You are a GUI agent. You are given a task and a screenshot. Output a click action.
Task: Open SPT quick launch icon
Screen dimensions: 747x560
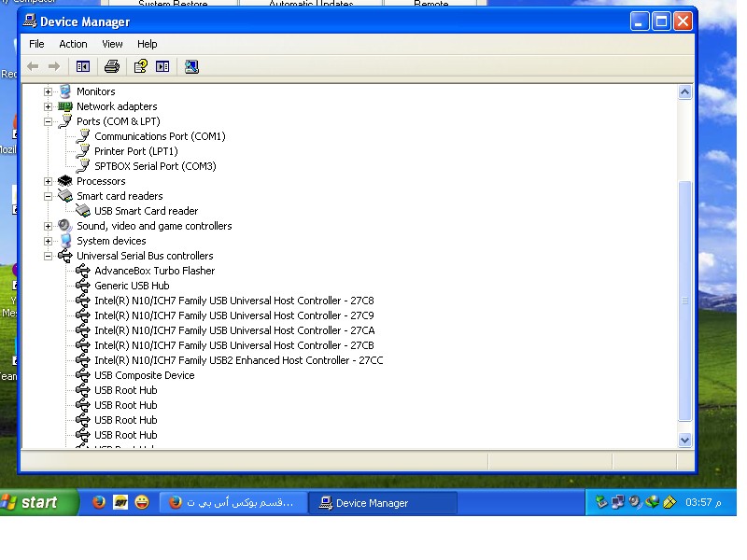click(x=120, y=502)
